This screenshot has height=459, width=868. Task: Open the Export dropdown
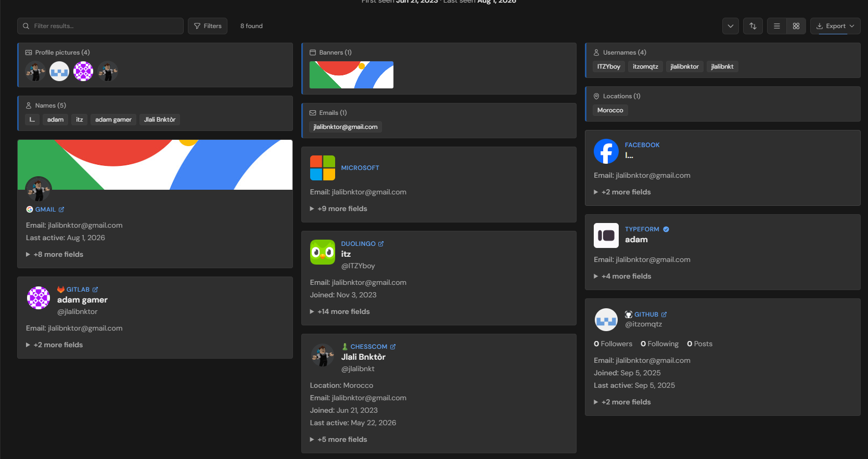[835, 26]
